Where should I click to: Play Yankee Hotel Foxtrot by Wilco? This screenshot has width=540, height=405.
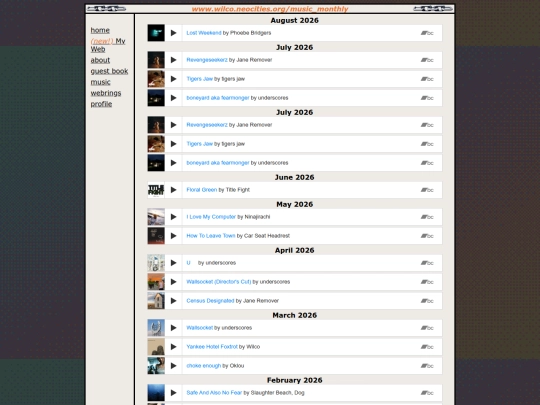click(174, 347)
